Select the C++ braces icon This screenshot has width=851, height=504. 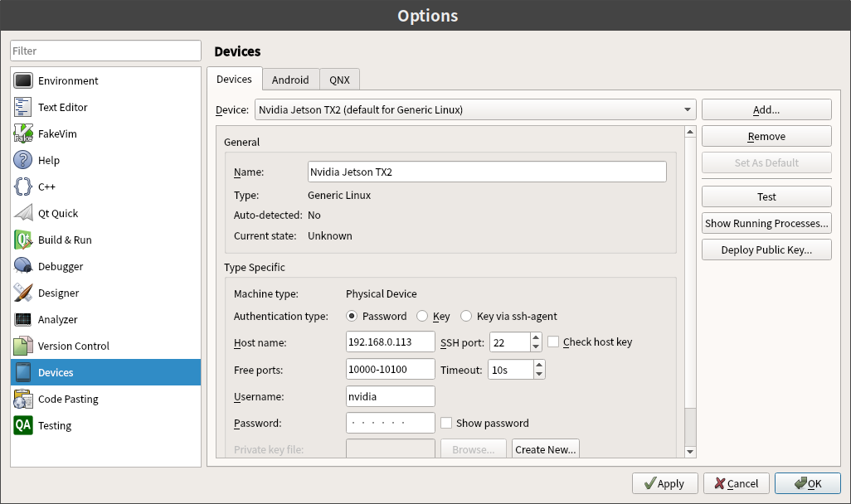click(23, 187)
